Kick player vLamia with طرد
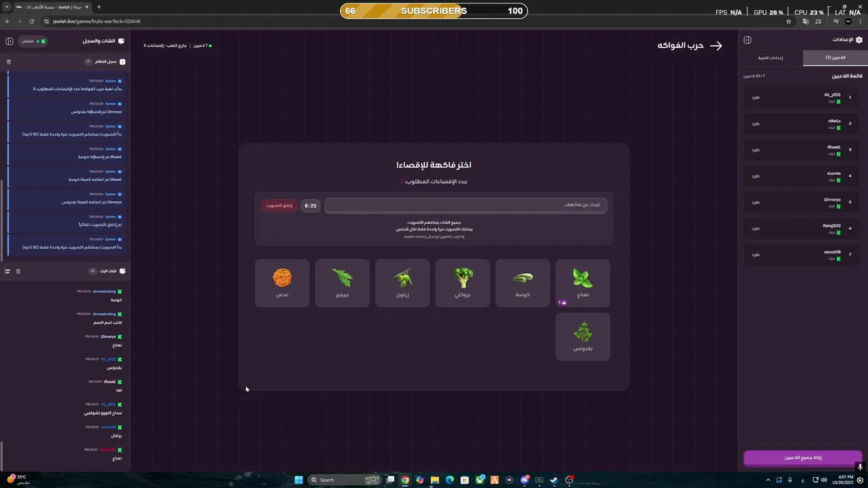This screenshot has width=868, height=488. (755, 176)
